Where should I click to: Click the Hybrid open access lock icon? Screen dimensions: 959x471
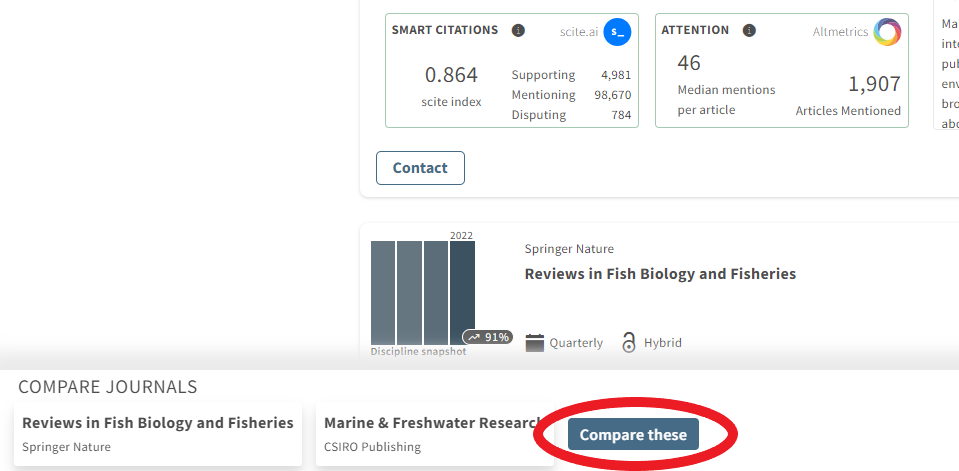[x=629, y=343]
